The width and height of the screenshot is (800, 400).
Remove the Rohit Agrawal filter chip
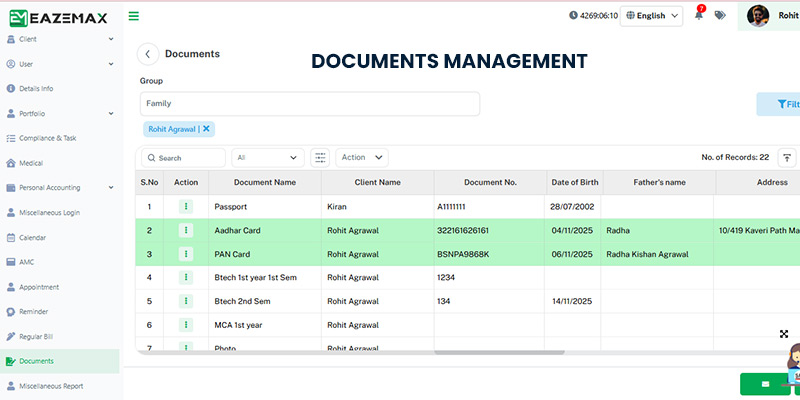click(x=206, y=129)
